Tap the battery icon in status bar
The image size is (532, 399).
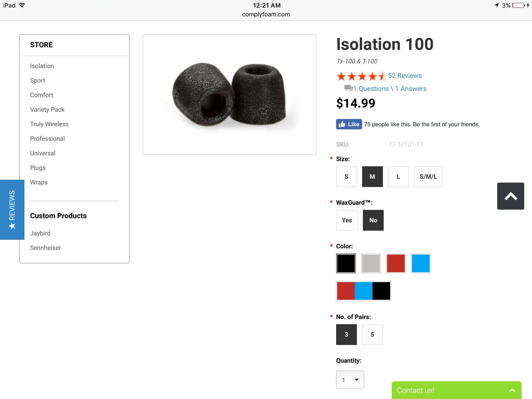tap(518, 5)
